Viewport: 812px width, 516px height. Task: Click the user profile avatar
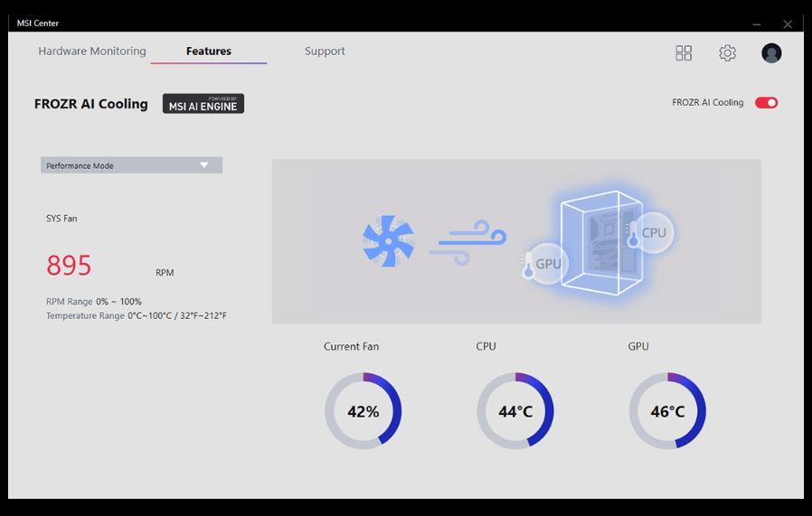tap(771, 52)
